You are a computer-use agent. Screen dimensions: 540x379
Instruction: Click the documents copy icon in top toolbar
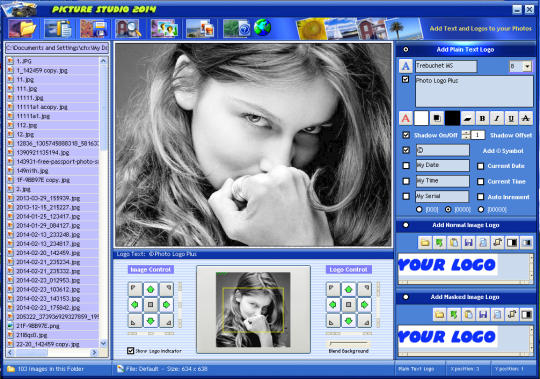tap(59, 28)
